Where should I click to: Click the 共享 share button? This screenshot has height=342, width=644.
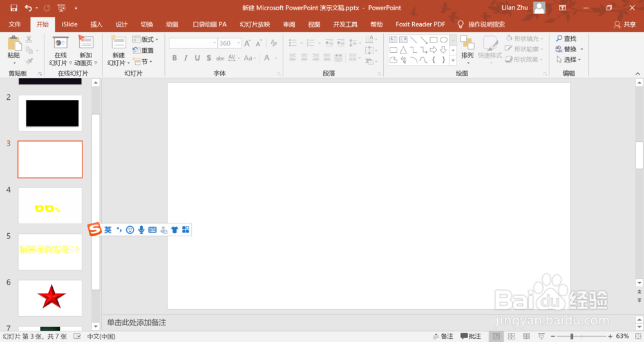(625, 24)
